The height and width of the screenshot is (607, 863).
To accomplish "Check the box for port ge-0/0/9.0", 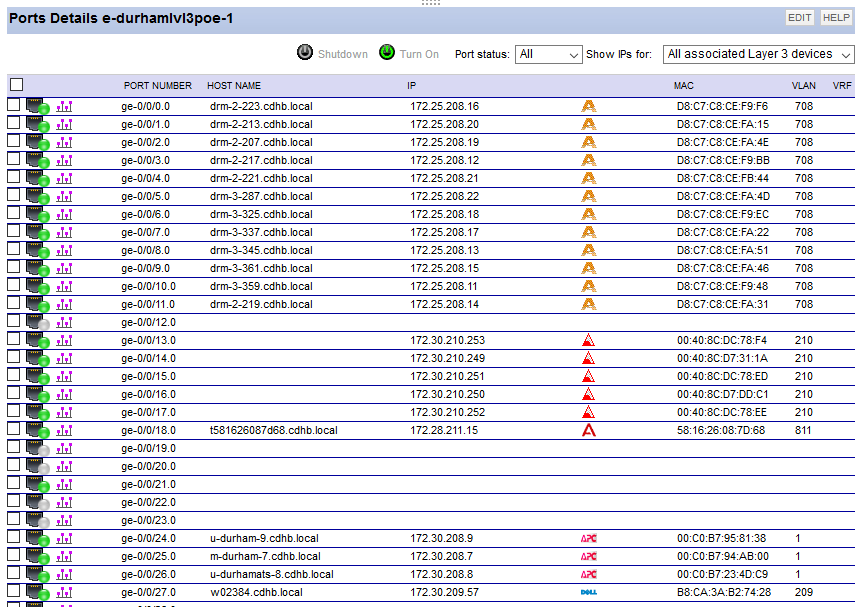I will click(x=14, y=266).
